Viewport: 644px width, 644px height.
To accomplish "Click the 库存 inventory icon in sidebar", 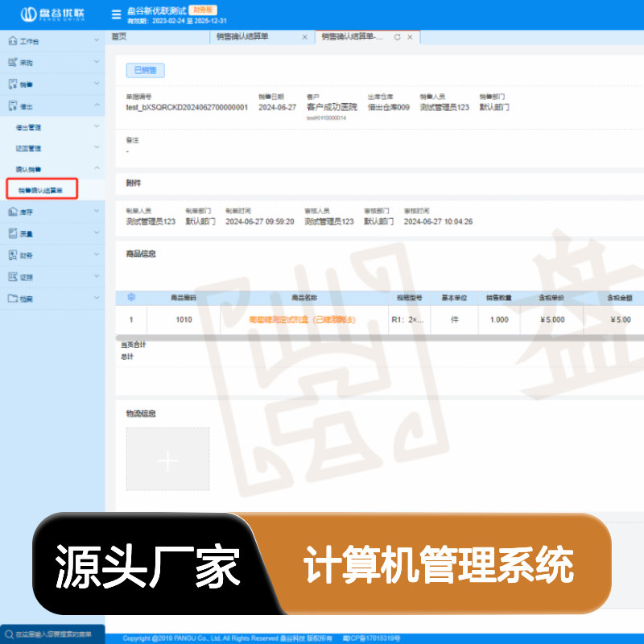I will (x=13, y=212).
